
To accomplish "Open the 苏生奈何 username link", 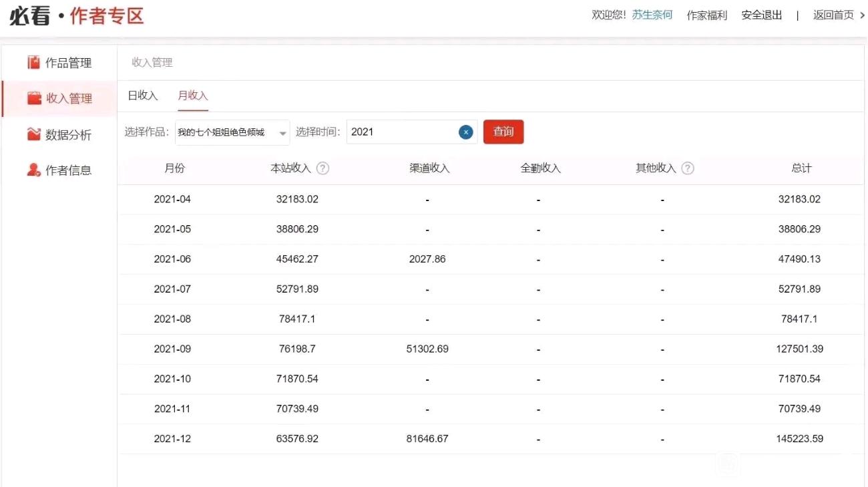I will (652, 15).
